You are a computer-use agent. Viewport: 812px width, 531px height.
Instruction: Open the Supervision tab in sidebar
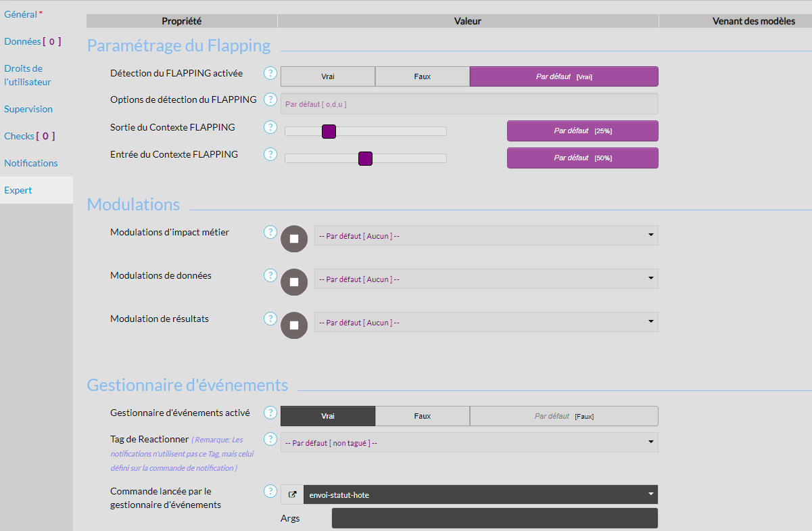coord(28,109)
